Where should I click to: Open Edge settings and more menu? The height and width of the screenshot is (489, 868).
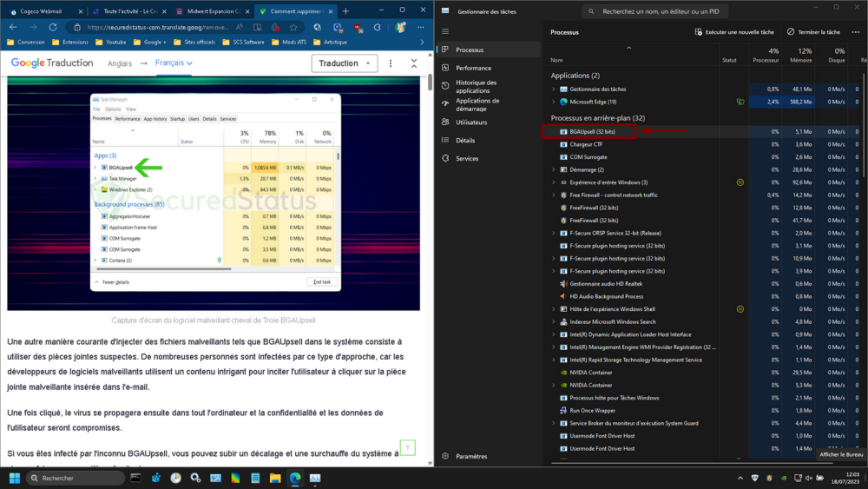tap(421, 27)
